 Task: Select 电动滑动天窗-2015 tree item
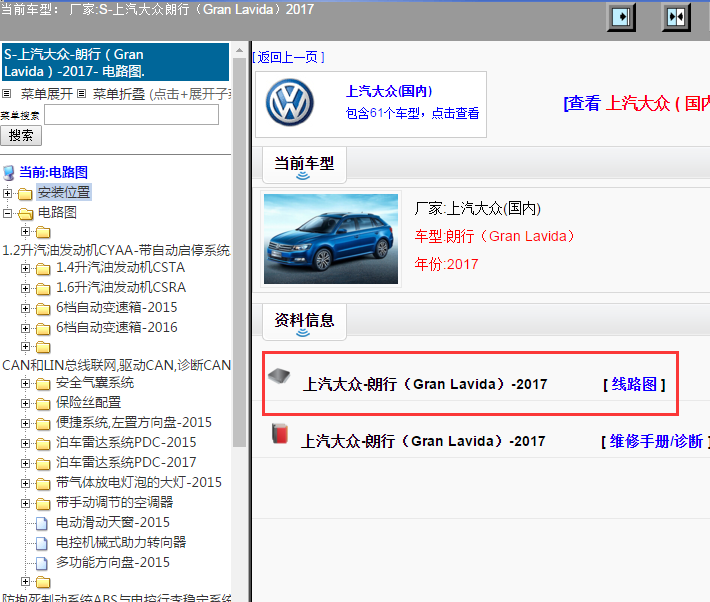[113, 522]
